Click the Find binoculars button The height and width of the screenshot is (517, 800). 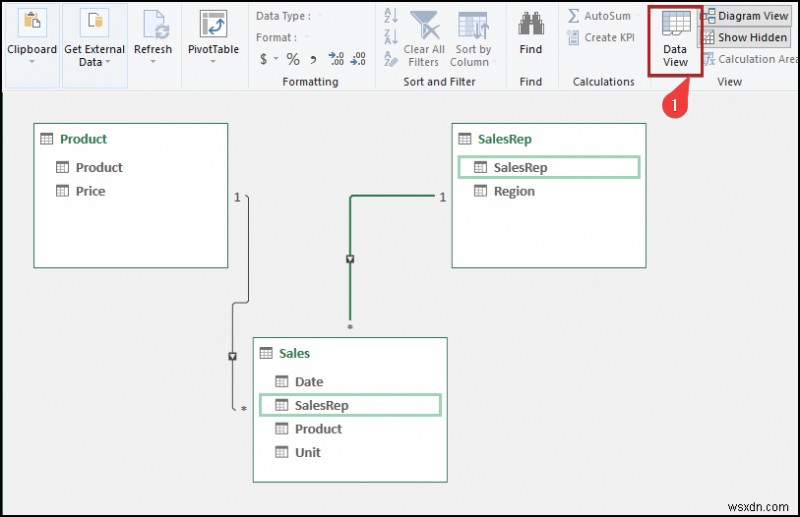[531, 33]
